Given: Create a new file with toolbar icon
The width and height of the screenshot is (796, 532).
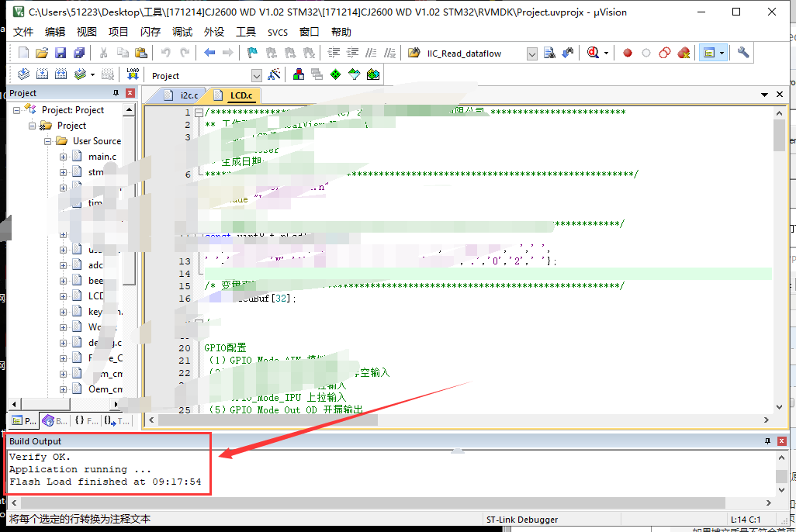Looking at the screenshot, I should pos(23,53).
